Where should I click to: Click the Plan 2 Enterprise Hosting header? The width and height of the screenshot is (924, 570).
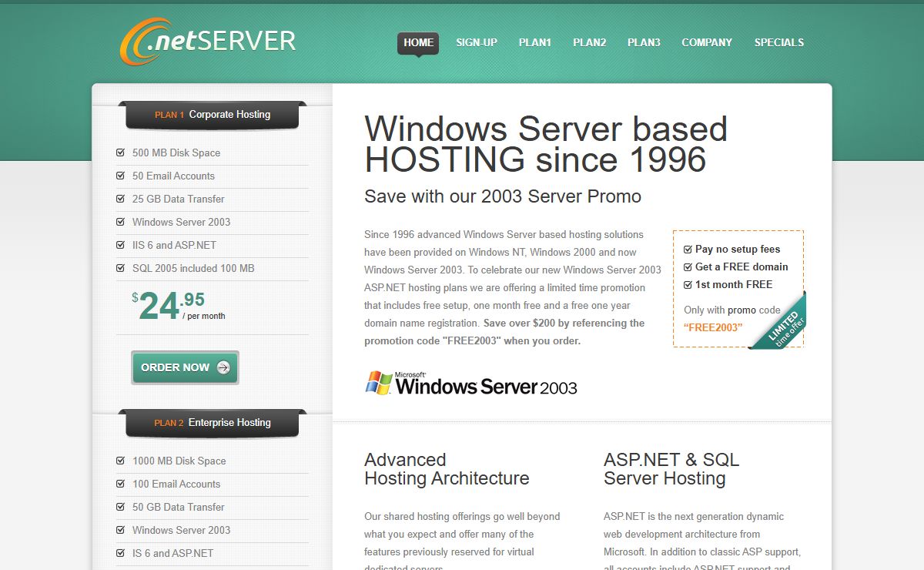tap(213, 423)
